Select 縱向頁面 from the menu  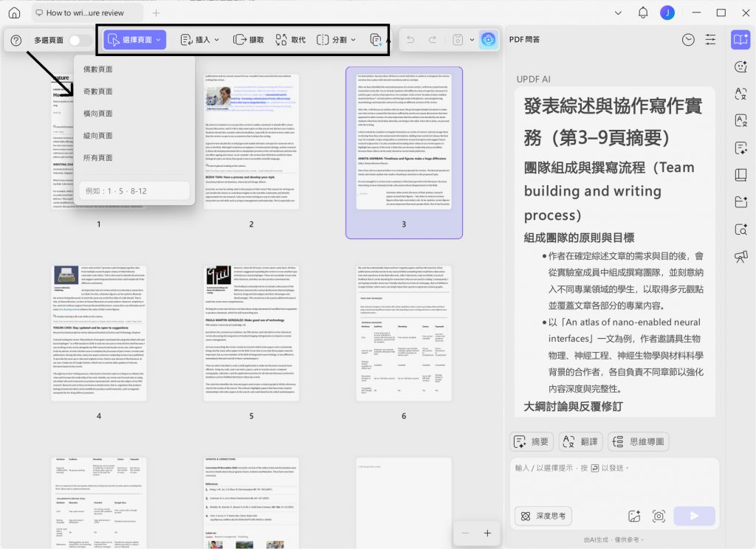click(x=98, y=136)
